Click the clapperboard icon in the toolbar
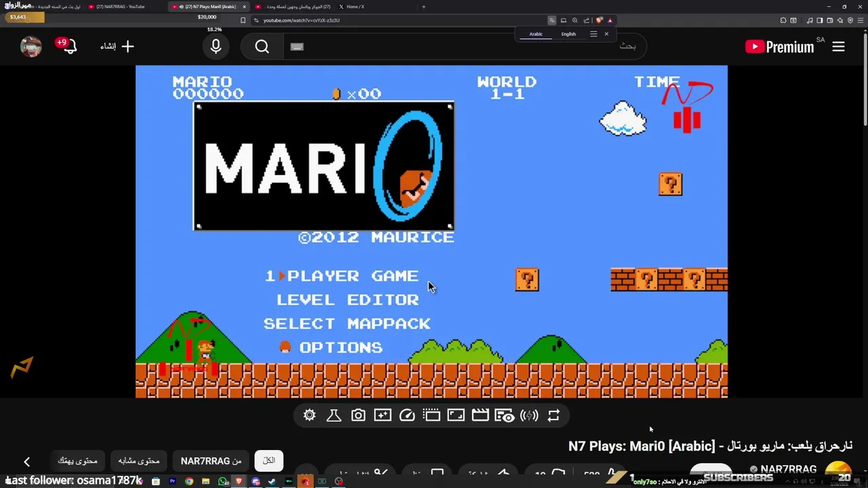 tap(480, 415)
